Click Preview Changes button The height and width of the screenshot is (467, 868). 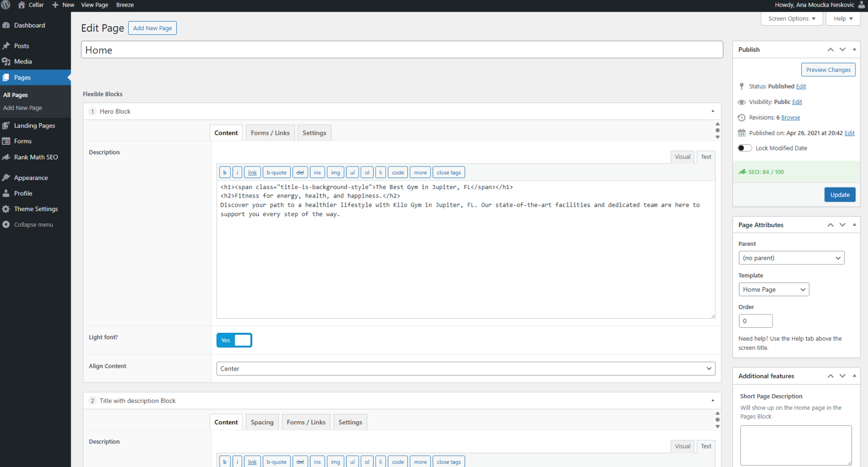tap(828, 70)
